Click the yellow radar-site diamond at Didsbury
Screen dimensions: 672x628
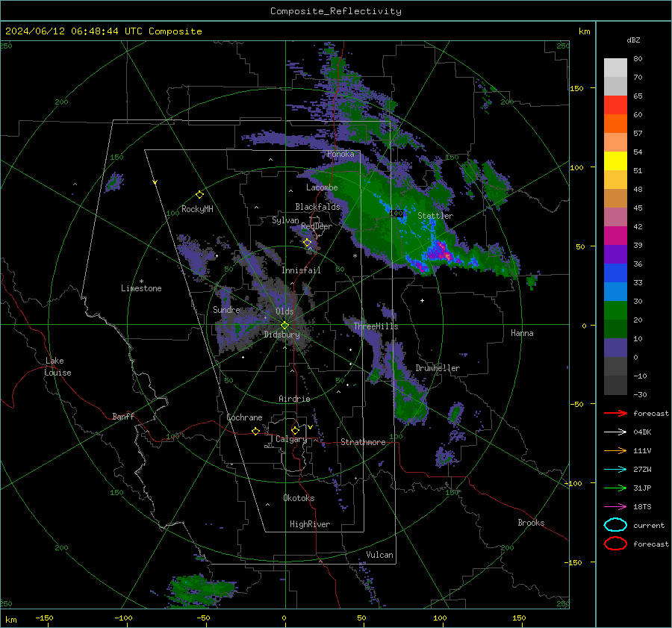tap(284, 326)
